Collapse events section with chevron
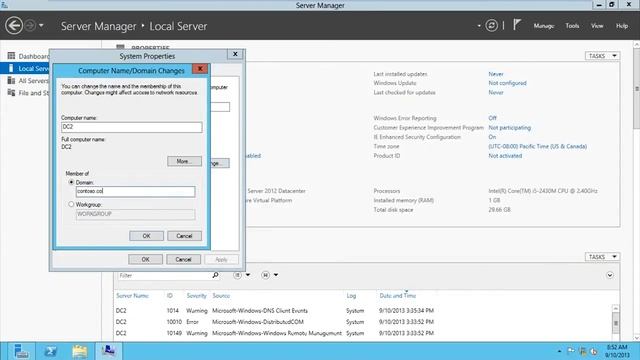This screenshot has height=360, width=640. pos(610,275)
